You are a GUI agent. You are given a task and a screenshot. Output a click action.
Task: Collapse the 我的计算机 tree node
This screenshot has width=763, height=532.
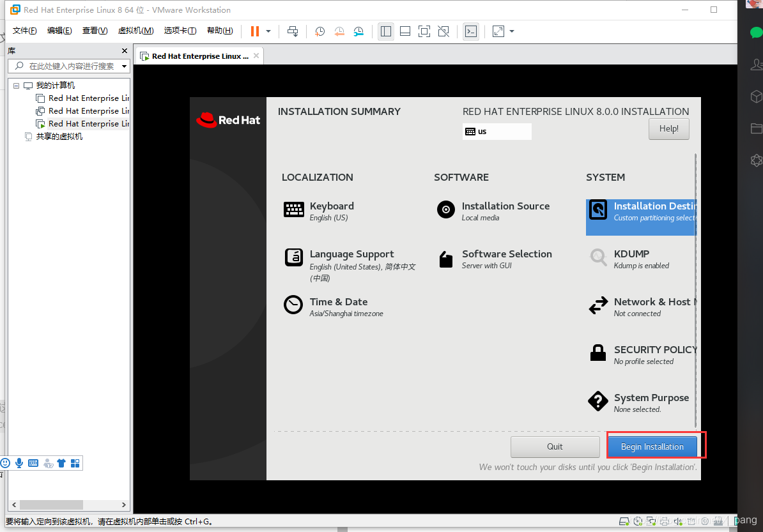[x=16, y=86]
